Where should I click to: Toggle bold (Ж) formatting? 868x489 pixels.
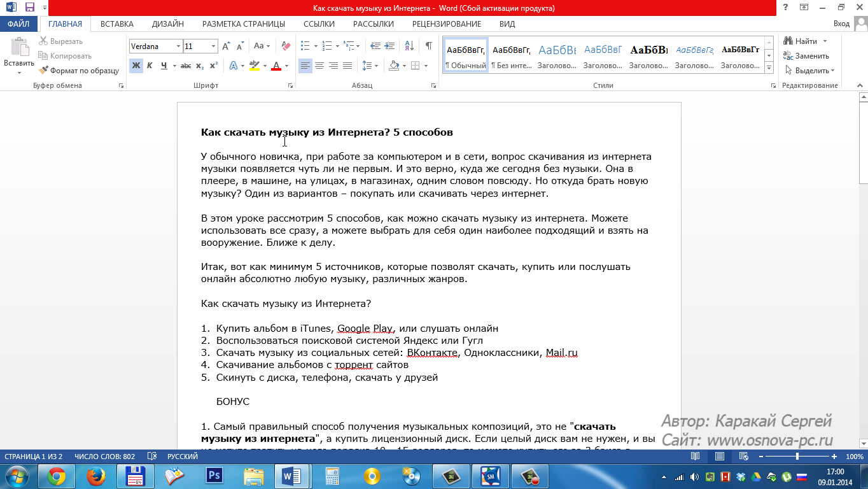tap(136, 66)
